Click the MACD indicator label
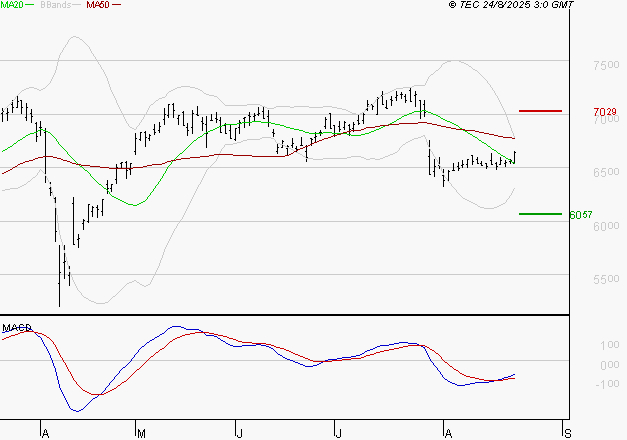Viewport: 627px width, 440px height. point(16,328)
